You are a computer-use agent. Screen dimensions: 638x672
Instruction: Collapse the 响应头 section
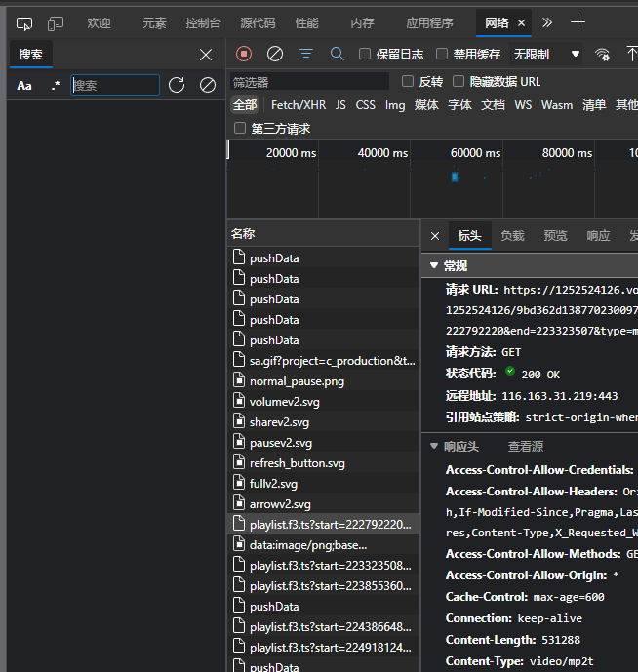pos(434,446)
